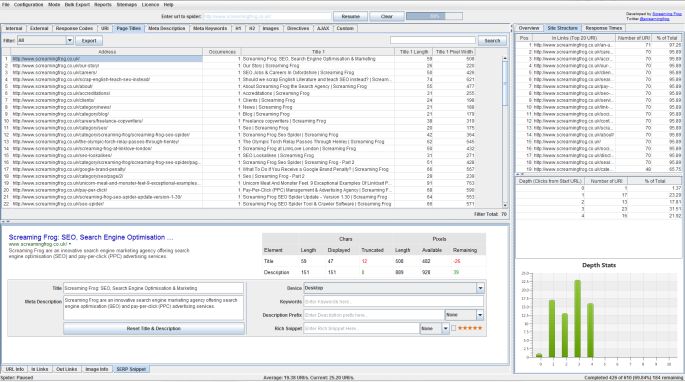This screenshot has height=382, width=685.
Task: Open the Sitemaps menu
Action: click(127, 4)
